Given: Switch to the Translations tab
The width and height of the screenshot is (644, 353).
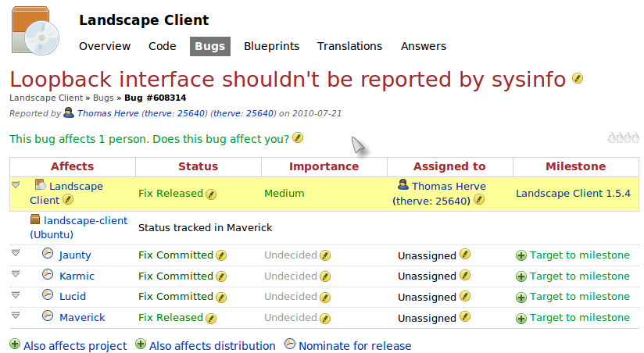Looking at the screenshot, I should pos(349,46).
